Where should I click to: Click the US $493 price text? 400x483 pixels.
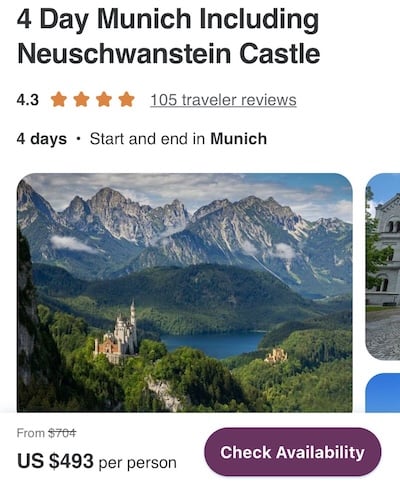[x=55, y=461]
